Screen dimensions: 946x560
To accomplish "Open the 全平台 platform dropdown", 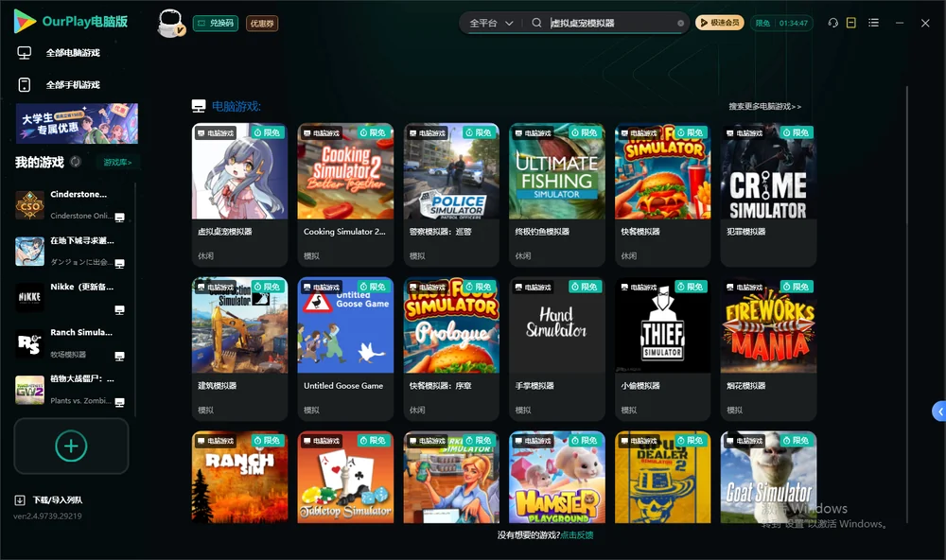I will pos(491,23).
